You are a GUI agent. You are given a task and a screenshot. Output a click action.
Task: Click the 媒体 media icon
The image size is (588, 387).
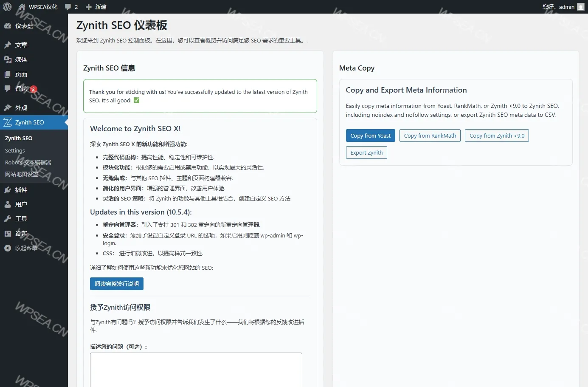[8, 59]
